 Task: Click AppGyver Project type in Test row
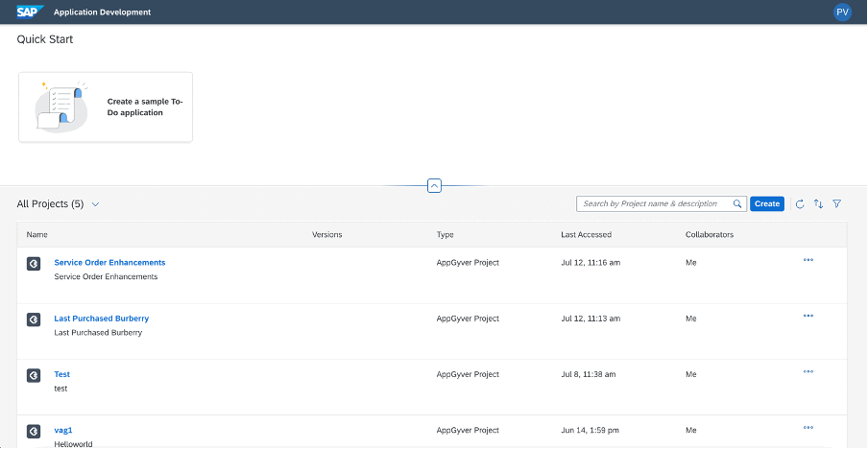[x=468, y=374]
